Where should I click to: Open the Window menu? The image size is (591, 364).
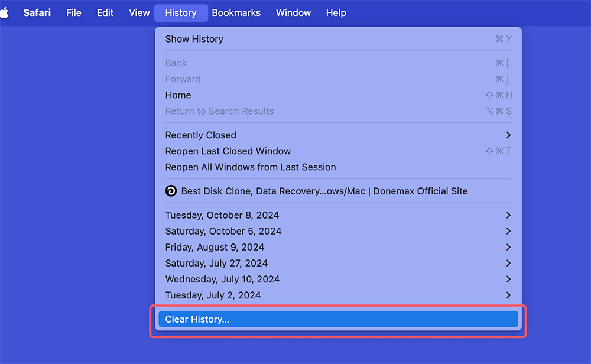(x=293, y=12)
